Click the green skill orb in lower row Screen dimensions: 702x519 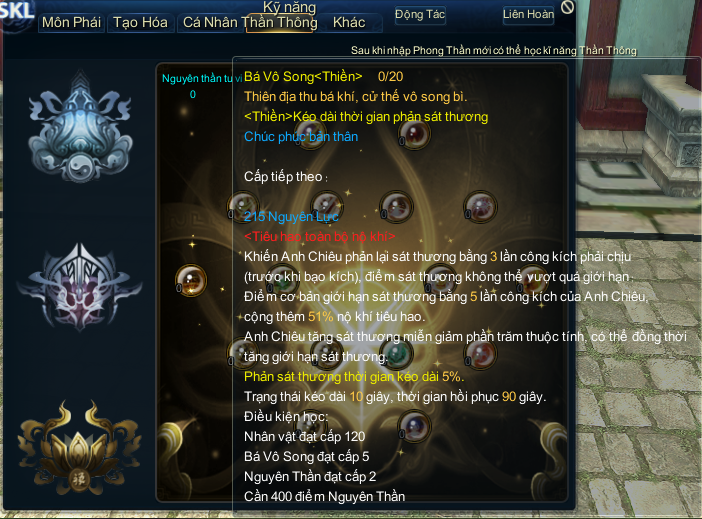tap(397, 353)
